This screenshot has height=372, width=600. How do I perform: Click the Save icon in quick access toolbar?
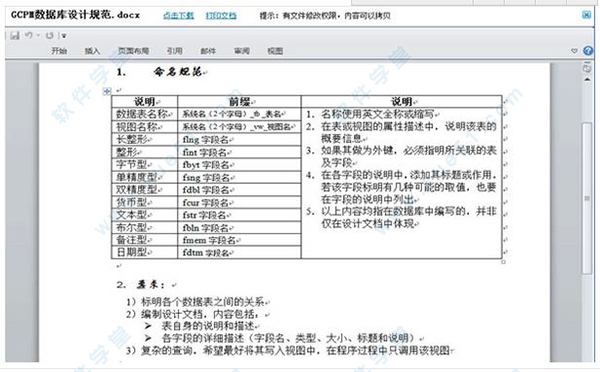[x=15, y=36]
